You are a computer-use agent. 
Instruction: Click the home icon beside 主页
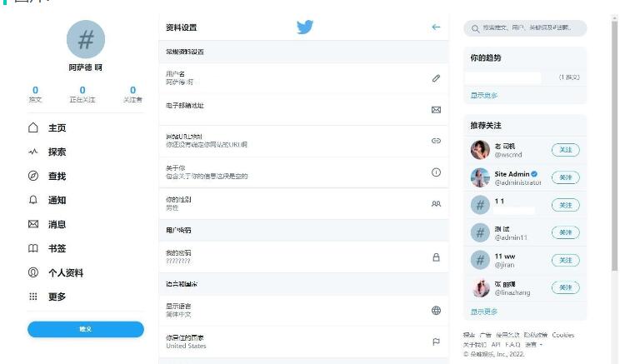pos(33,127)
